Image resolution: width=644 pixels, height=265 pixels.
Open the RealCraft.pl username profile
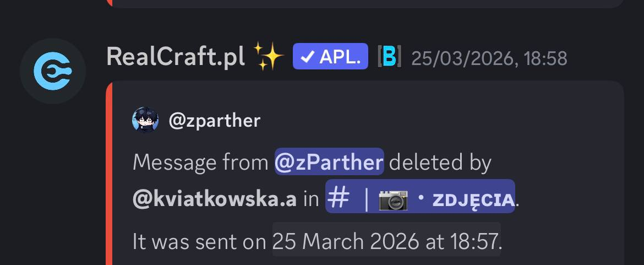click(175, 57)
